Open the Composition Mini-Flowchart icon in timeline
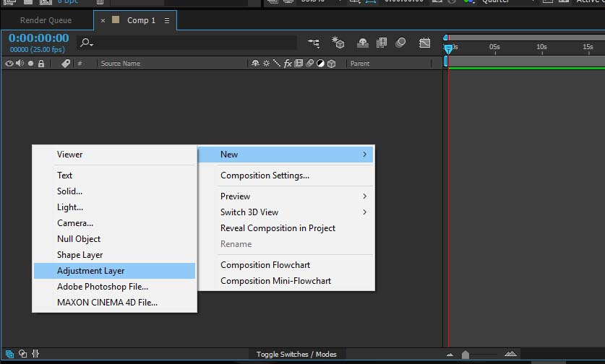This screenshot has width=605, height=364. pyautogui.click(x=314, y=43)
